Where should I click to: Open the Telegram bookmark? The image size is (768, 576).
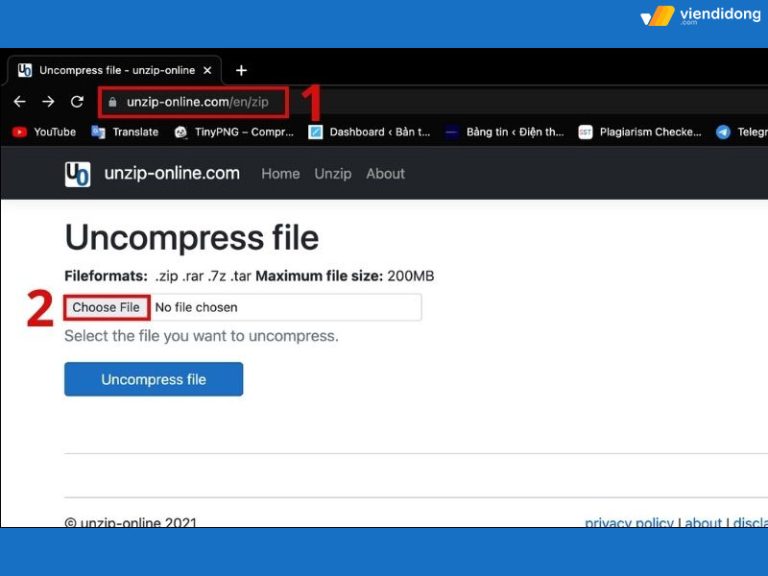741,132
